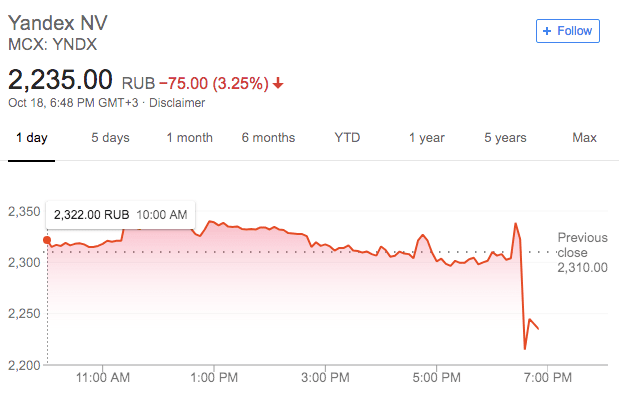Show the 1 month chart range
Image resolution: width=619 pixels, height=403 pixels.
coord(189,137)
